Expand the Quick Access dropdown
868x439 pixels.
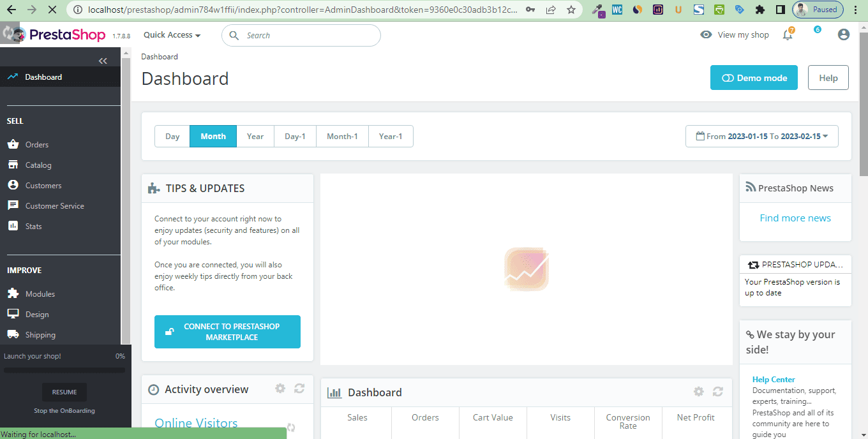coord(172,35)
